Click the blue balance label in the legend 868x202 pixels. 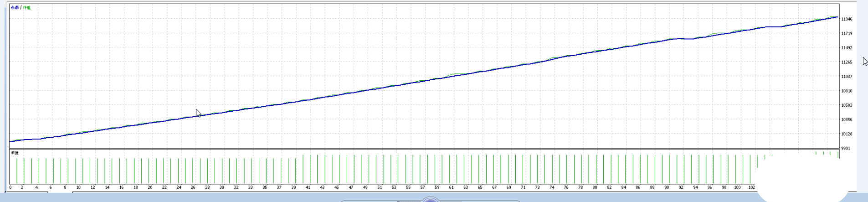coord(15,8)
